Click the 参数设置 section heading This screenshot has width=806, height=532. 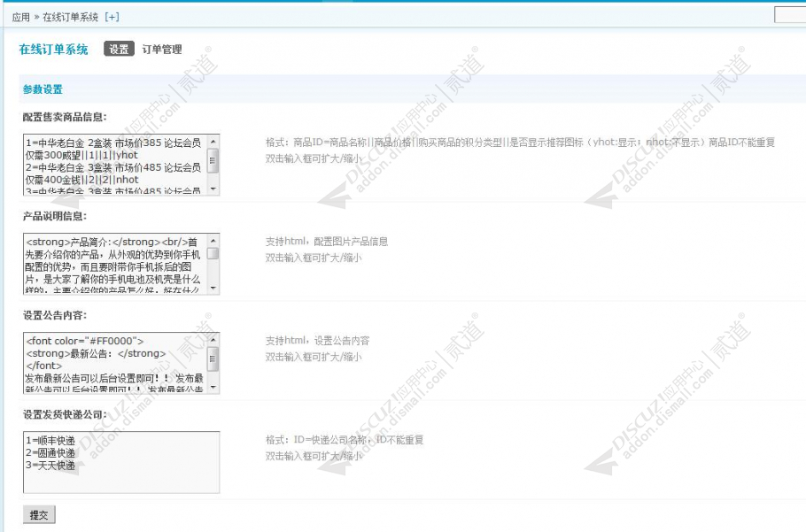43,89
